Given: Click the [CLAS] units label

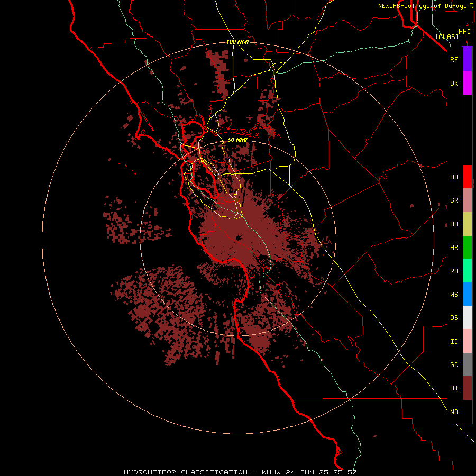Looking at the screenshot, I should (x=447, y=36).
